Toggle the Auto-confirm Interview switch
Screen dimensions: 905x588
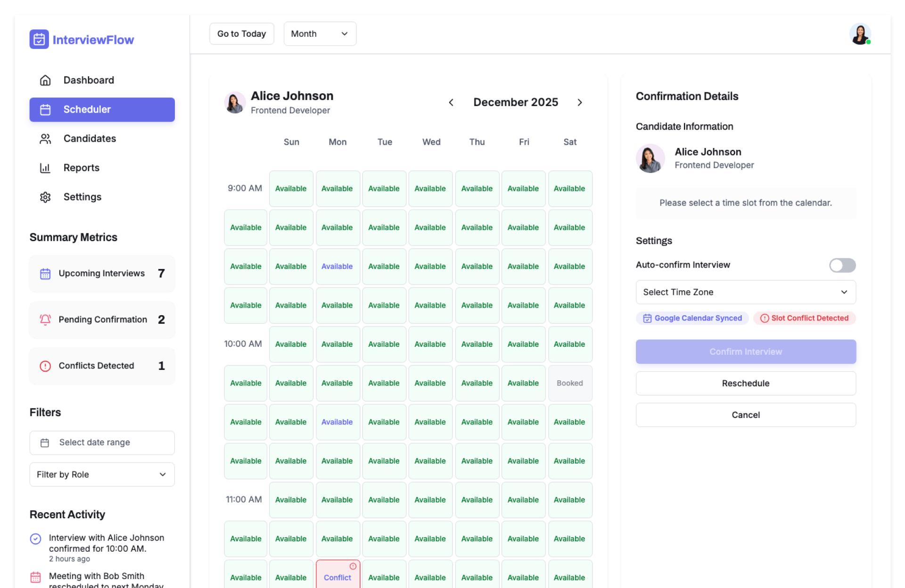pyautogui.click(x=842, y=265)
